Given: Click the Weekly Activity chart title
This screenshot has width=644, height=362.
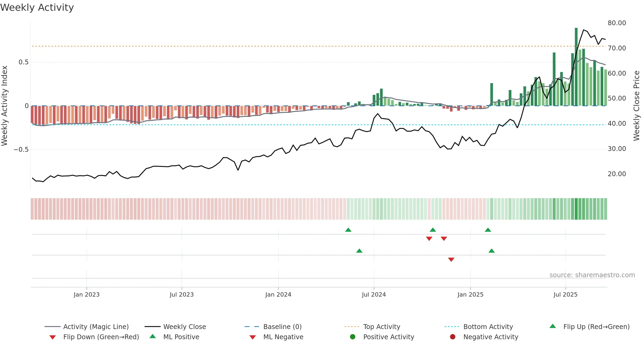Looking at the screenshot, I should (x=37, y=8).
